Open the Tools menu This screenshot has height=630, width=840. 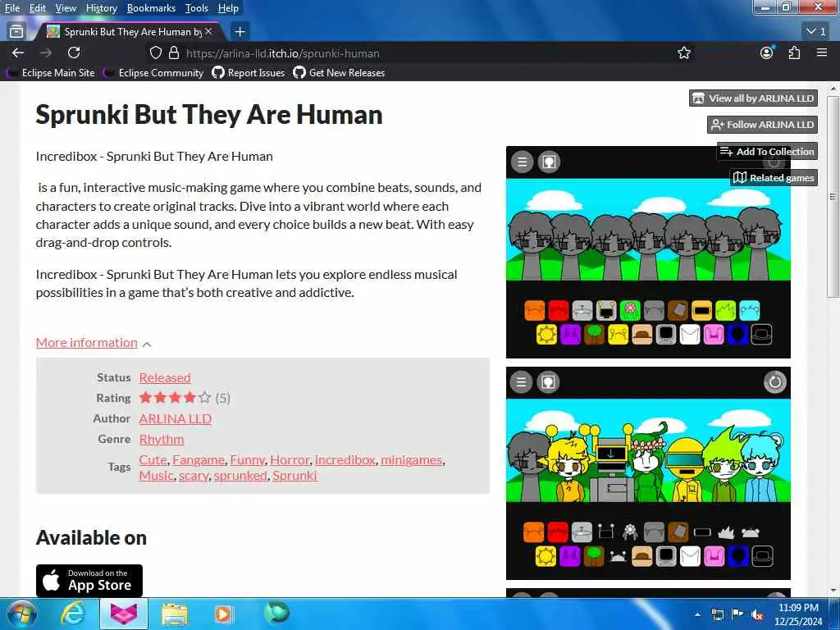click(x=197, y=8)
